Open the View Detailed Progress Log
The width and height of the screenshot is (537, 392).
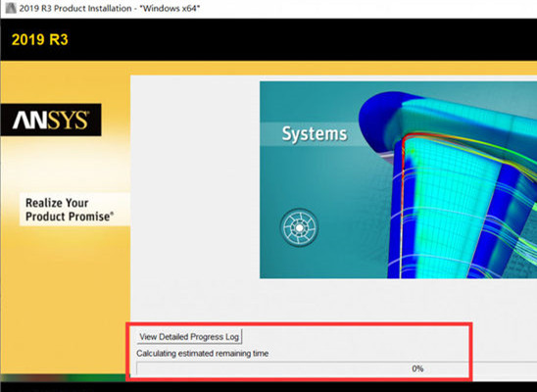[x=189, y=336]
